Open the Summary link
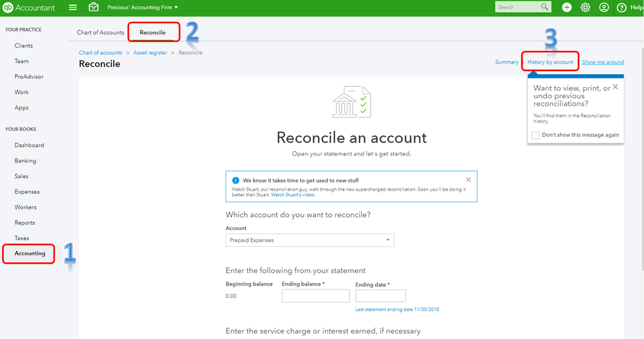644x339 pixels. click(x=507, y=62)
